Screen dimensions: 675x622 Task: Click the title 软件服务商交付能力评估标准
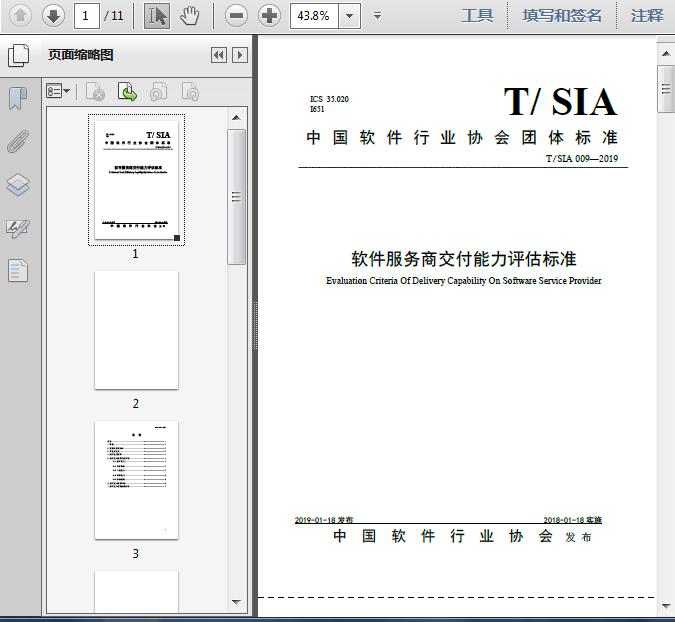[x=464, y=259]
